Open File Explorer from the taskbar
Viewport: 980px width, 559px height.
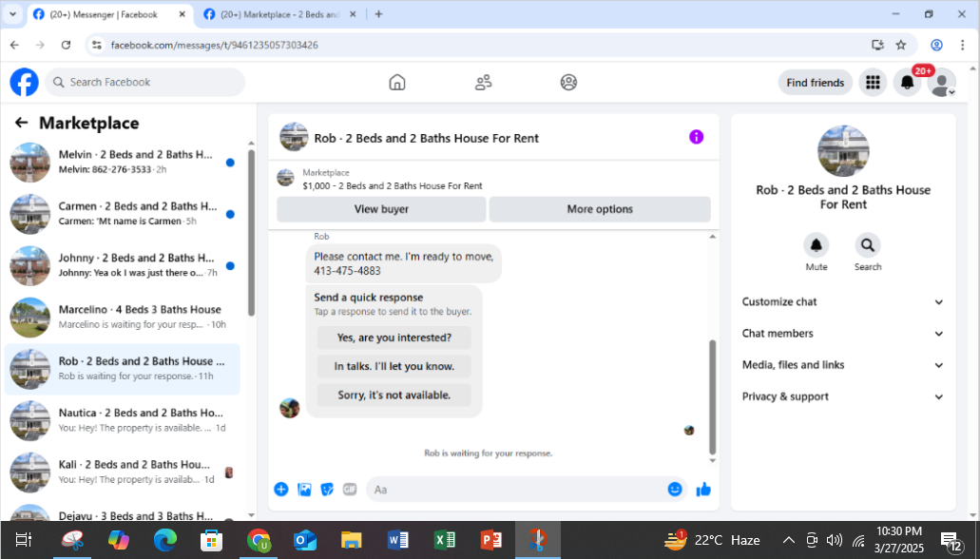352,540
